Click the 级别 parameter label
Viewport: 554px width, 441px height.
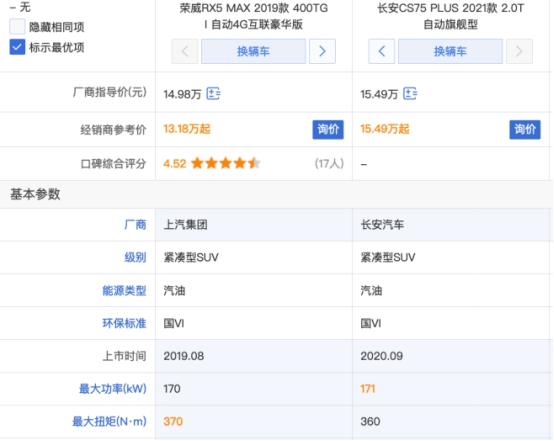coord(135,257)
